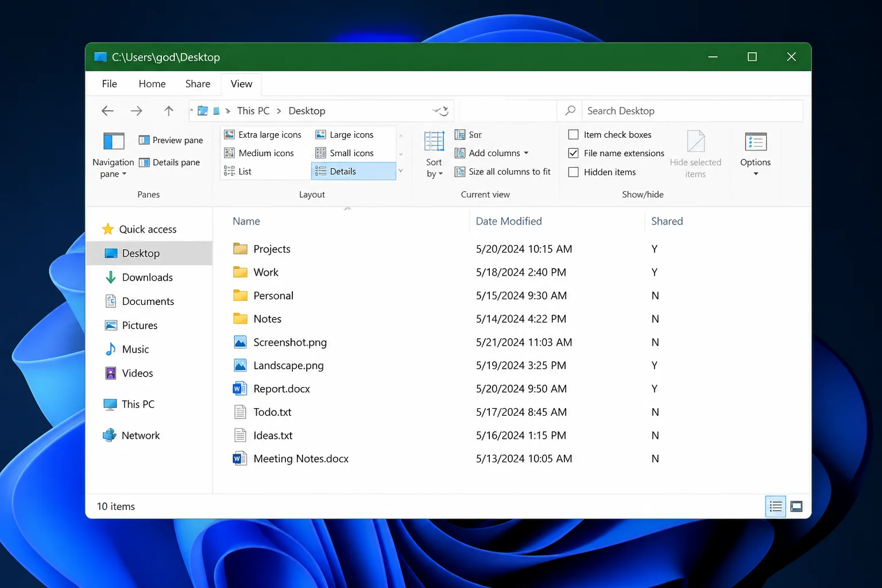Select the Projects folder icon
Screen dimensions: 882x588
(x=240, y=249)
